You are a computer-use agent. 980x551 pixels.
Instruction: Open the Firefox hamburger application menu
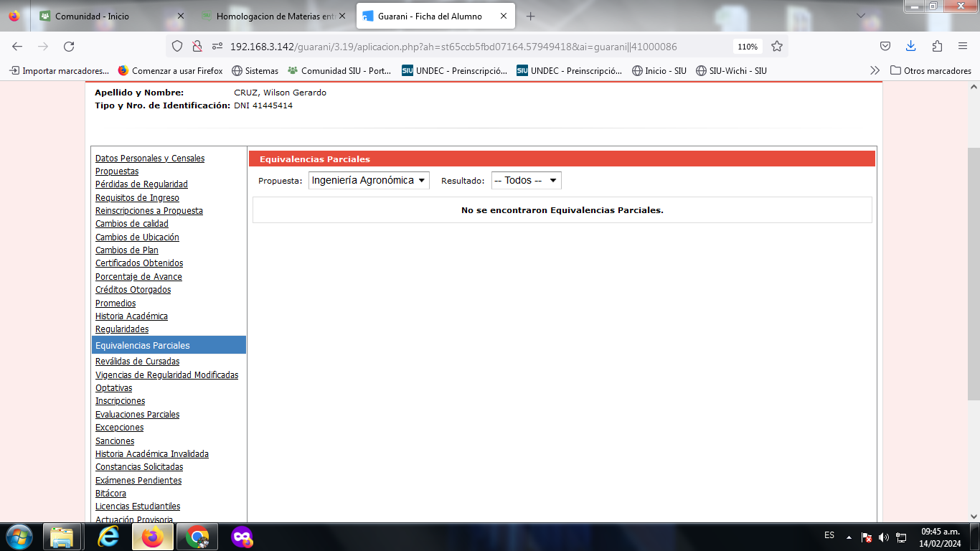[x=963, y=46]
